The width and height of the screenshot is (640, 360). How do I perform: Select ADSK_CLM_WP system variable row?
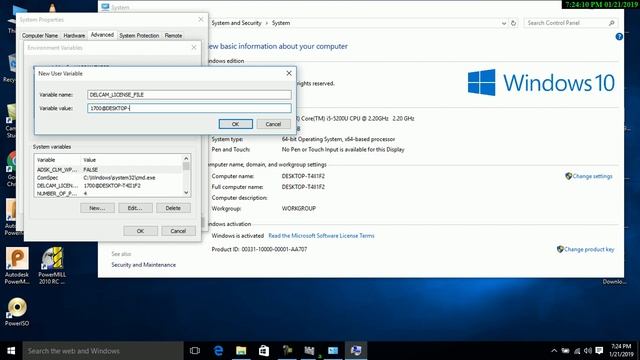[109, 170]
